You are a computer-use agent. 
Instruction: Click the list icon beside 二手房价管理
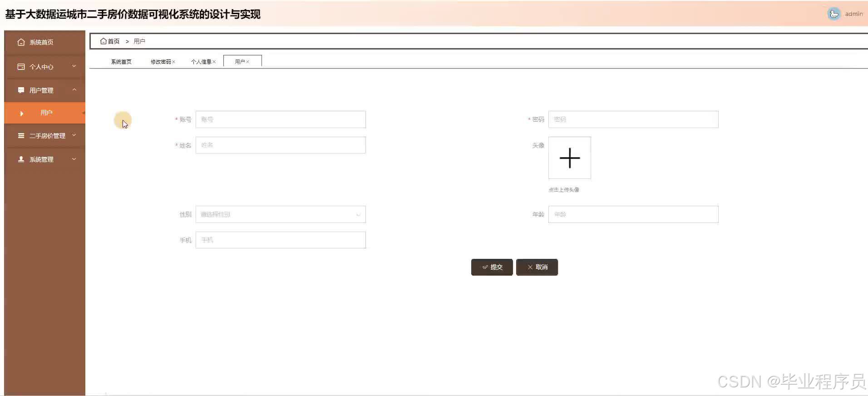pos(21,136)
